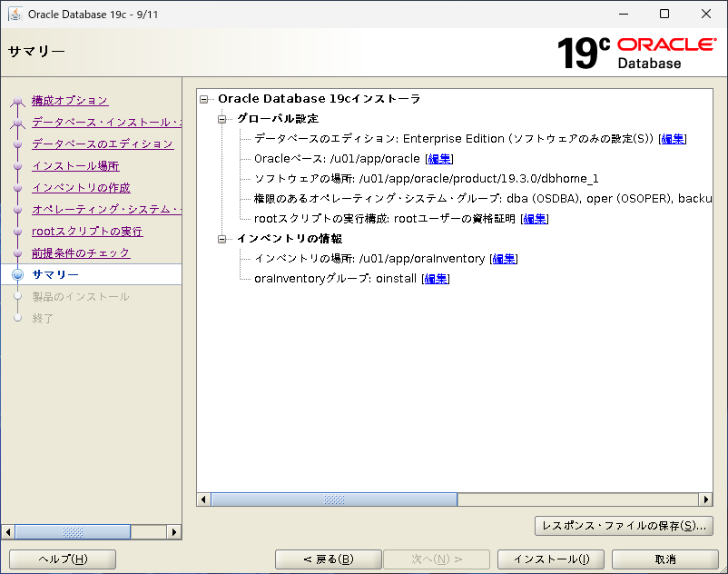Select the ソフトウェアの場所 path row

pyautogui.click(x=427, y=179)
